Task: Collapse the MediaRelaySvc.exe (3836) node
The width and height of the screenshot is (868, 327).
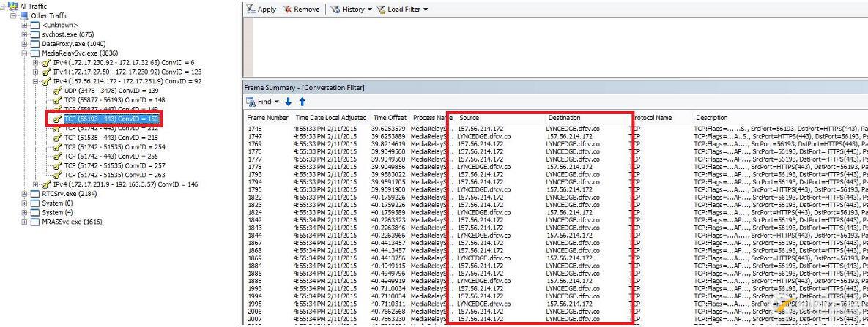Action: [24, 53]
